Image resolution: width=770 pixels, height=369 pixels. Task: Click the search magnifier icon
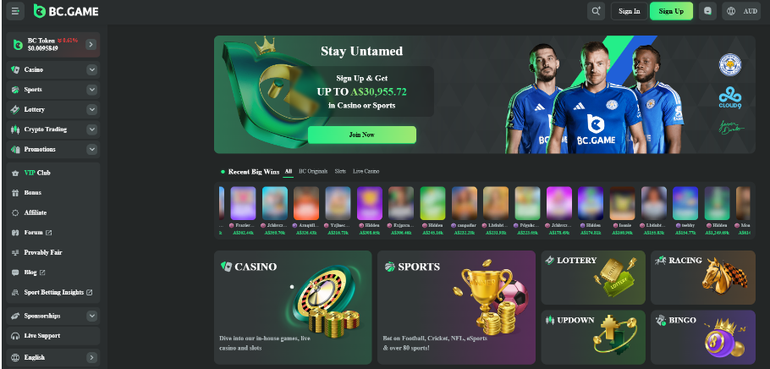pyautogui.click(x=596, y=11)
